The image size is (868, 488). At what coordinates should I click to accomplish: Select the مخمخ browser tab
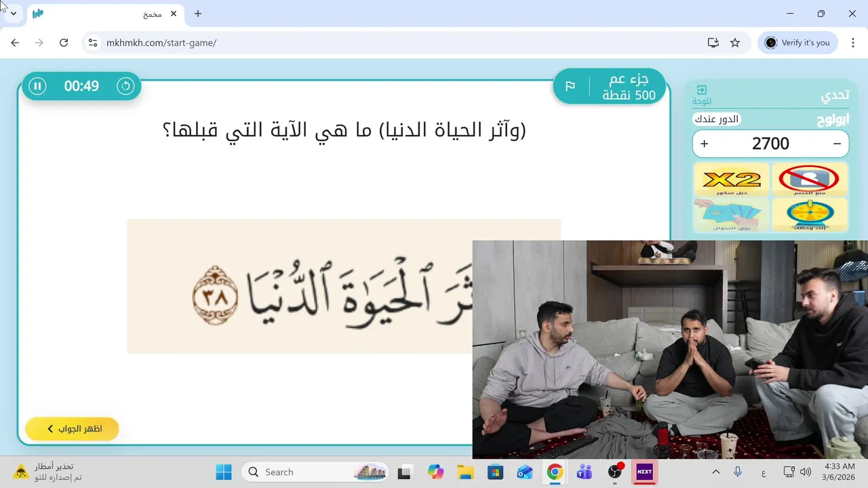click(x=105, y=14)
